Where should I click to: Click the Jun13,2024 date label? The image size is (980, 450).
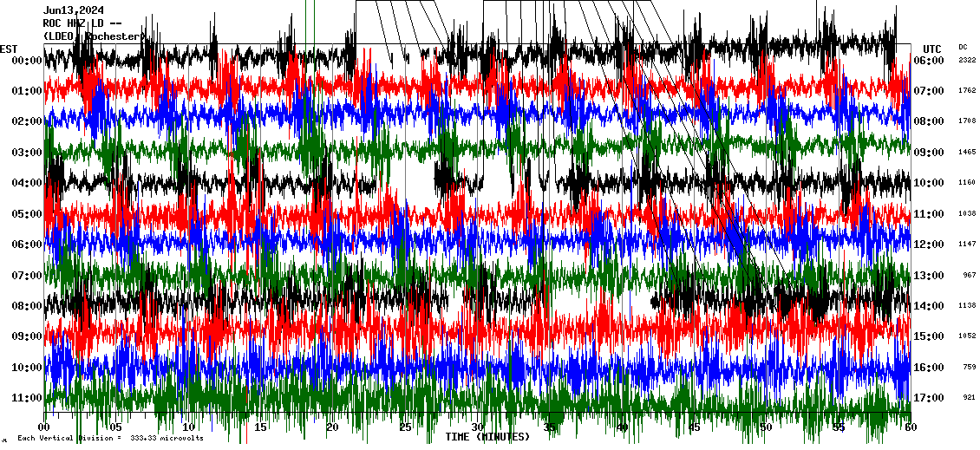click(x=73, y=10)
